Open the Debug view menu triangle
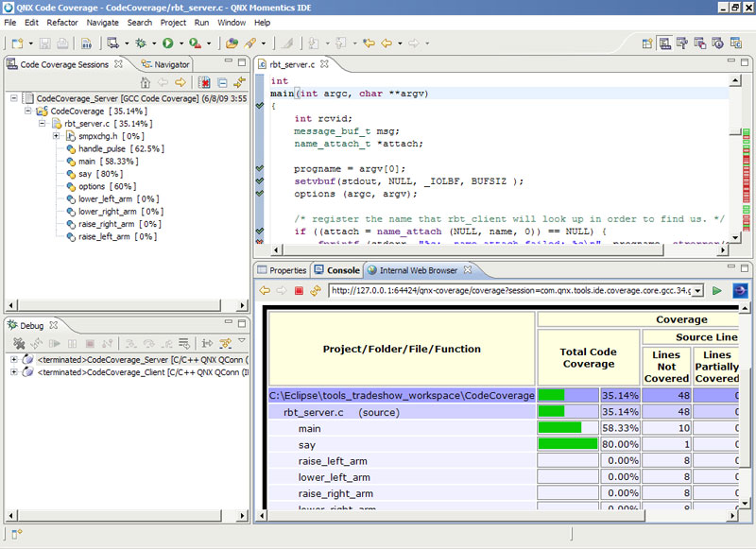This screenshot has height=549, width=756. pyautogui.click(x=241, y=341)
